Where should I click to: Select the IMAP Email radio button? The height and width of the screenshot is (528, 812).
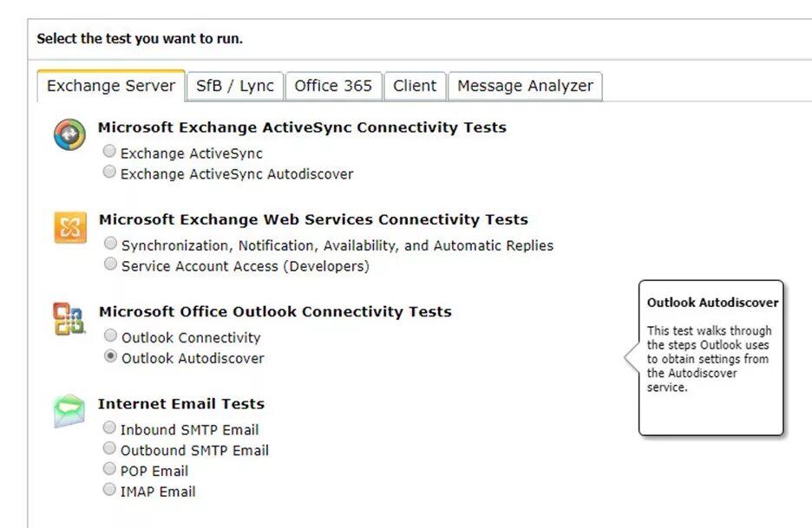pyautogui.click(x=109, y=490)
